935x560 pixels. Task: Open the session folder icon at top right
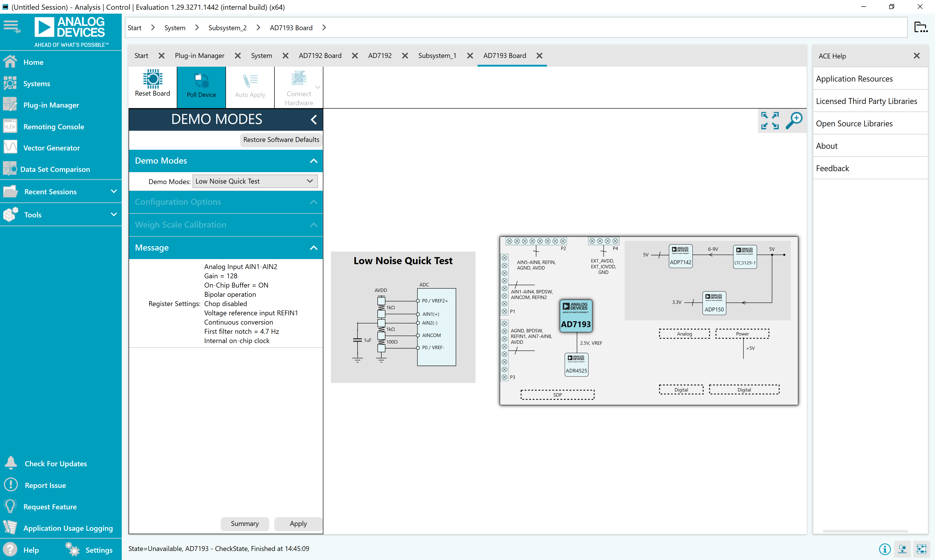(x=921, y=27)
